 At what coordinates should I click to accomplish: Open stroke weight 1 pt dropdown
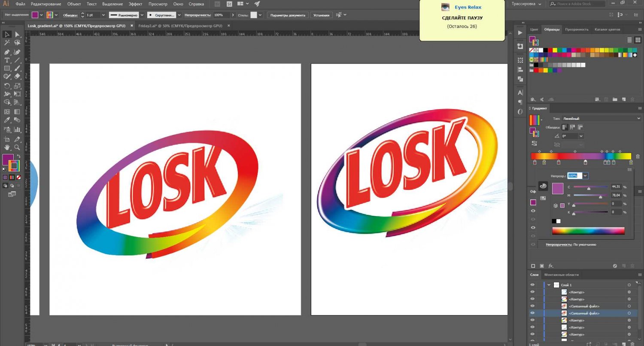[x=103, y=15]
